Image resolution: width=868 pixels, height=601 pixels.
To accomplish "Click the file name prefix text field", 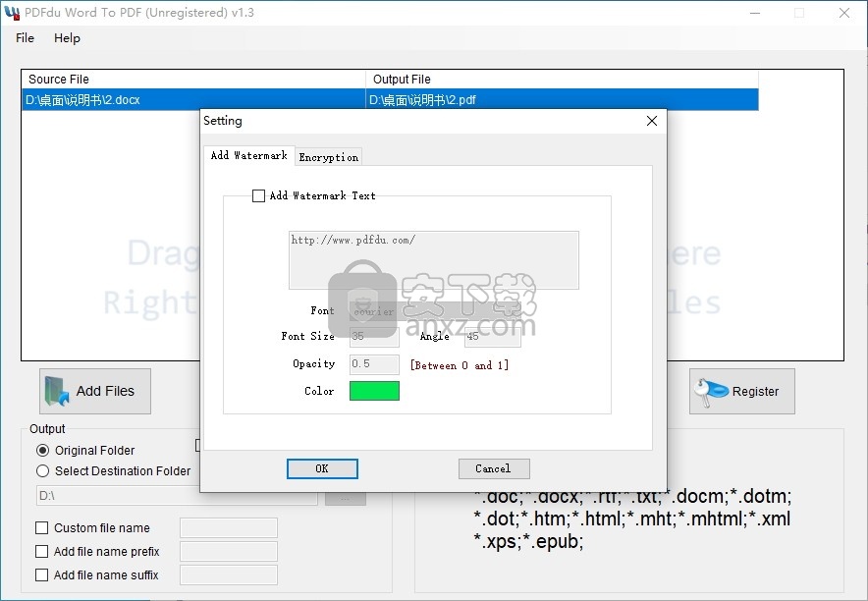I will (x=229, y=552).
